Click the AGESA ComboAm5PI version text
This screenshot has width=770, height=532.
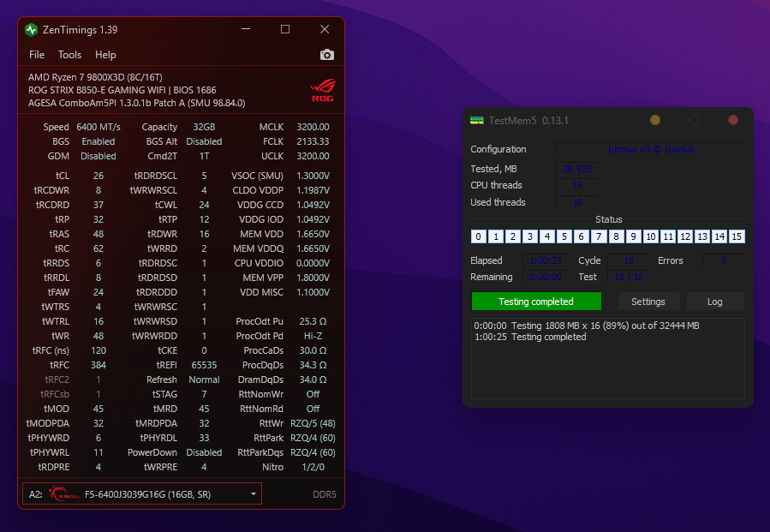[x=136, y=103]
